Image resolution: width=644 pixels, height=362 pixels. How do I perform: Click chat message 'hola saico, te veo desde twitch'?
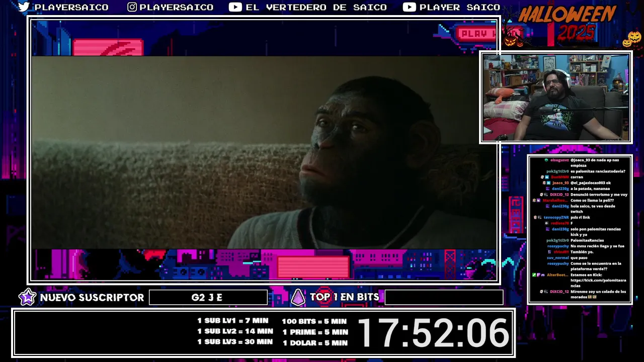593,209
